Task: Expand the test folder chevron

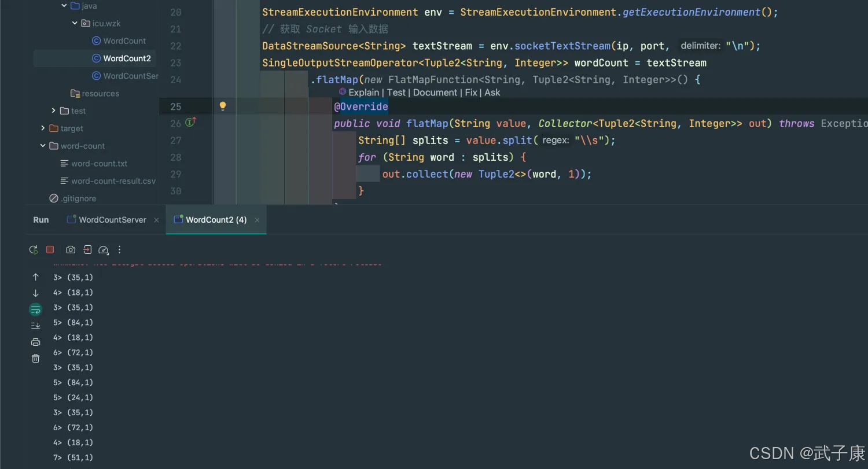Action: (x=54, y=110)
